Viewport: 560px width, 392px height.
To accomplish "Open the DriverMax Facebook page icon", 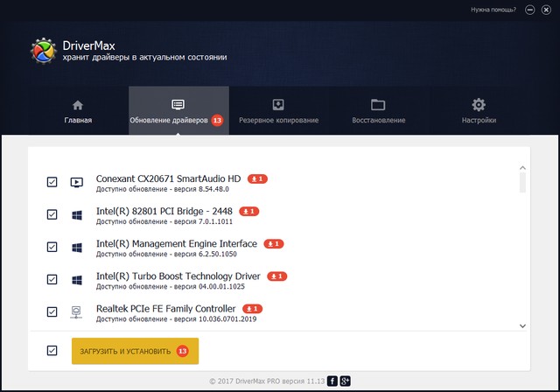I will (x=332, y=381).
